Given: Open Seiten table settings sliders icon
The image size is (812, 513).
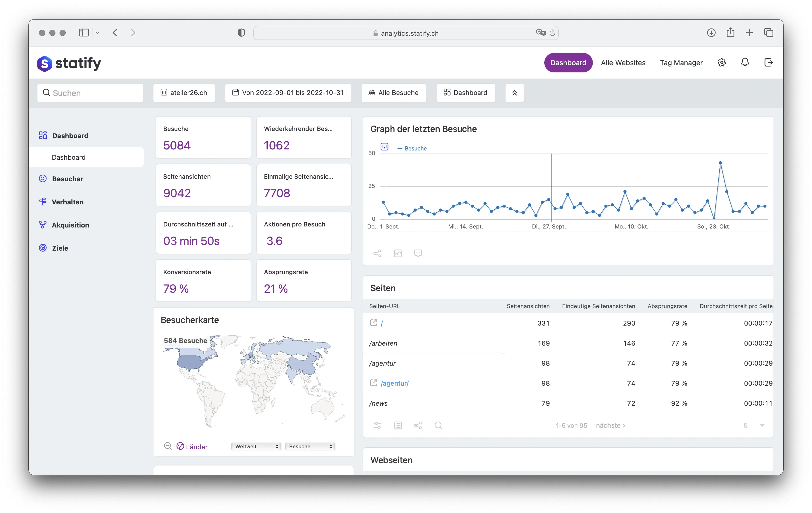Looking at the screenshot, I should pyautogui.click(x=377, y=425).
